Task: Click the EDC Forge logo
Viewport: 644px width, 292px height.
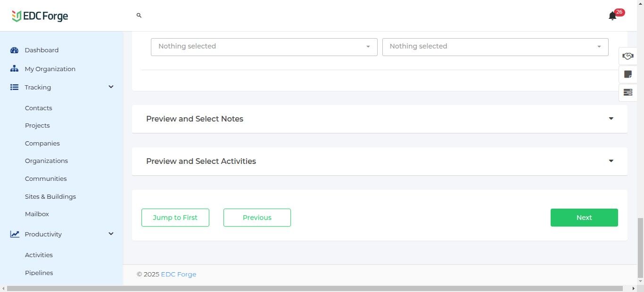Action: point(40,16)
